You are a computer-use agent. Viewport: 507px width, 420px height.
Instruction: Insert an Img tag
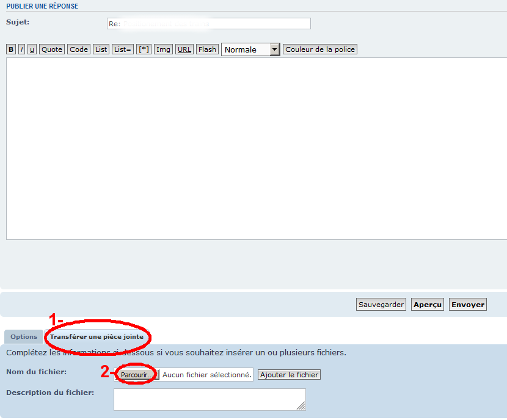(x=163, y=49)
